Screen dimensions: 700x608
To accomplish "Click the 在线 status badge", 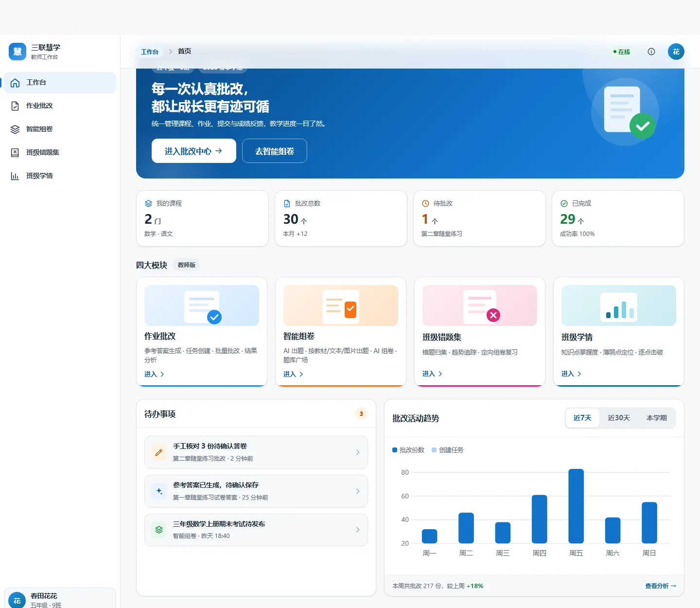I will coord(622,52).
